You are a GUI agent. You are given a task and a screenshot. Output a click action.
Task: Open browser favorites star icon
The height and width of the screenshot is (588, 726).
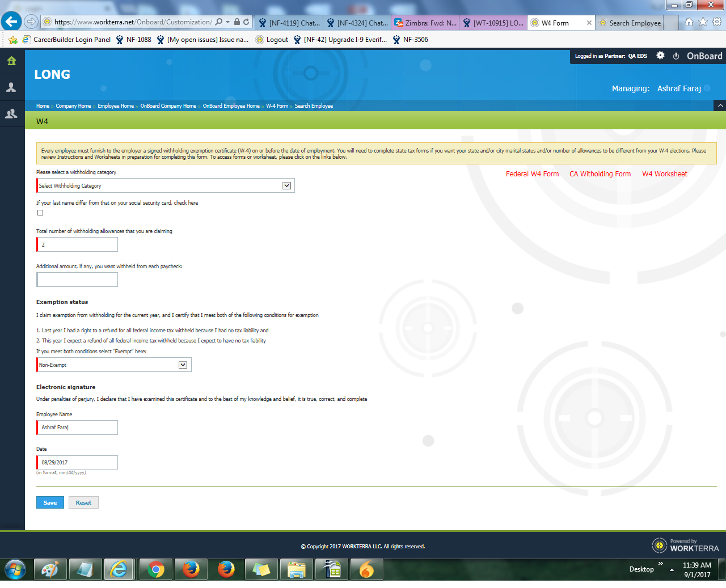(x=703, y=22)
